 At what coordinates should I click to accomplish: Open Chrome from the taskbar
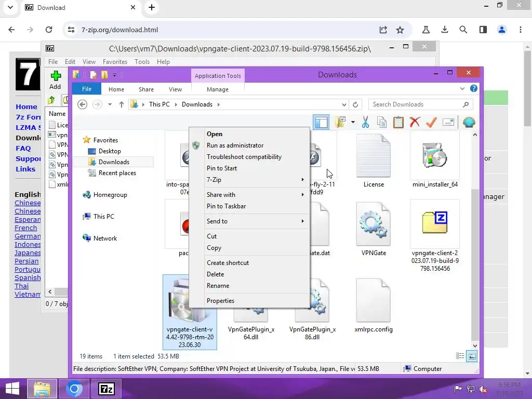[x=74, y=389]
